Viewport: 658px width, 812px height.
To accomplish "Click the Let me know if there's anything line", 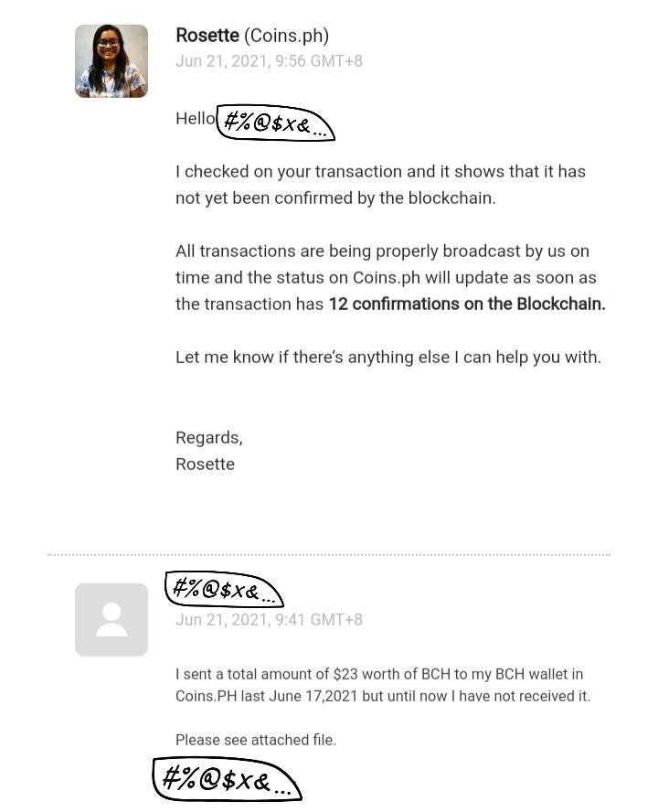I will pyautogui.click(x=388, y=358).
